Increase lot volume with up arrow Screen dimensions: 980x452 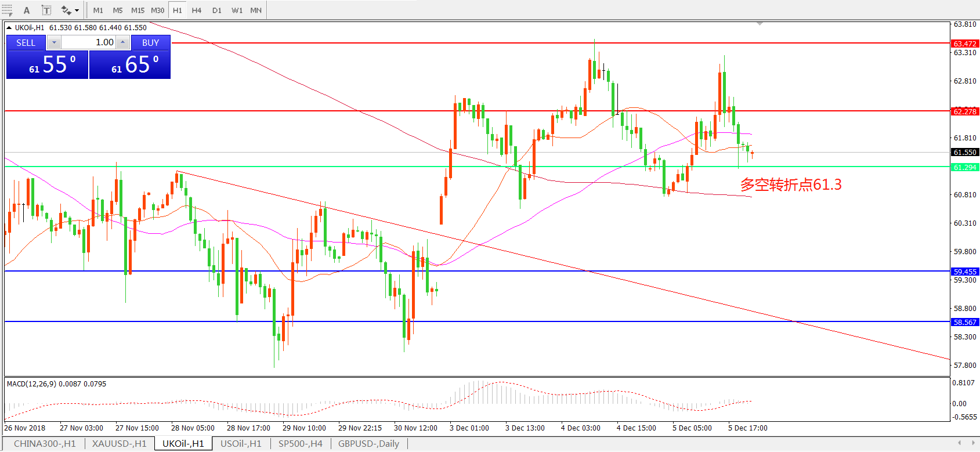122,42
